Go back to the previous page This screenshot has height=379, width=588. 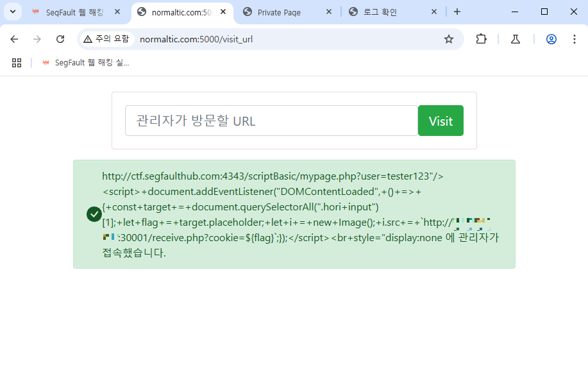tap(14, 39)
